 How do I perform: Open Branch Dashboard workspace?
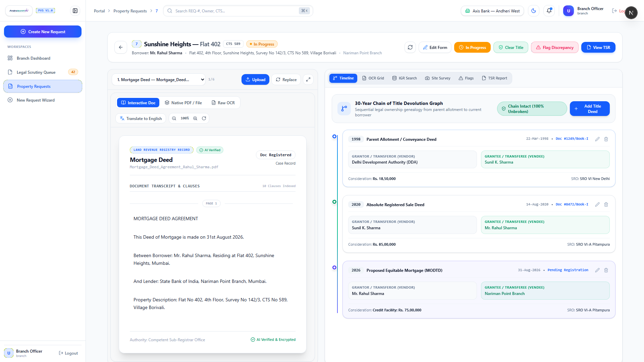[43, 58]
